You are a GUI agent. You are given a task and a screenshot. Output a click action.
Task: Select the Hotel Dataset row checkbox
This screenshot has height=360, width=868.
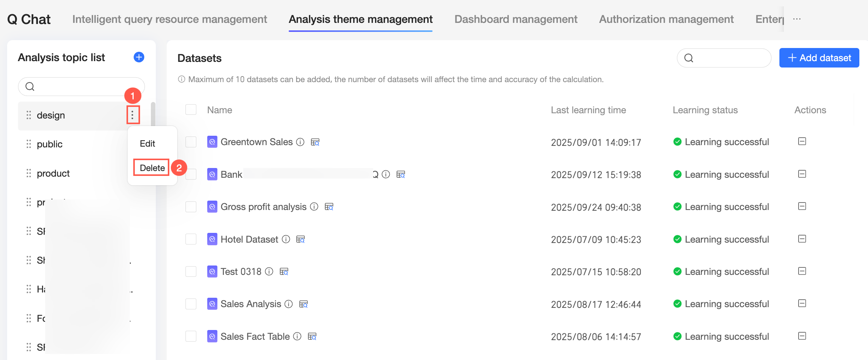pos(191,239)
